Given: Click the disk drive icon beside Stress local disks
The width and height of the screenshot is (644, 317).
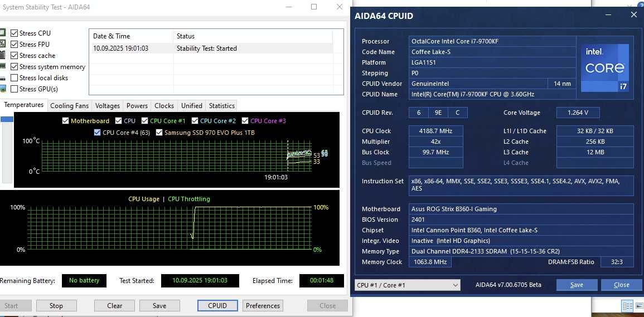Looking at the screenshot, I should (2, 77).
